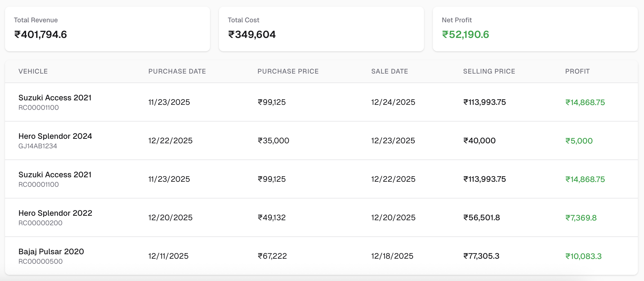This screenshot has width=644, height=281.
Task: Click registration number GJ14AB1234
Action: [38, 146]
